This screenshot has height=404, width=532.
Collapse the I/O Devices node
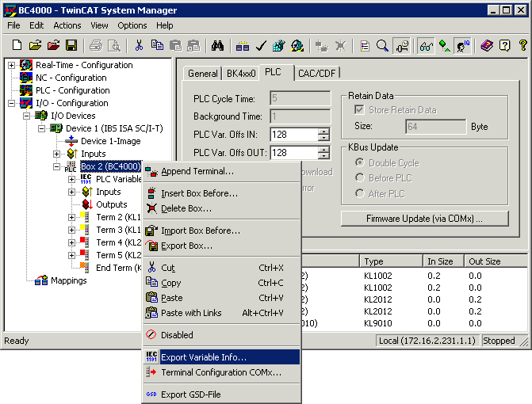pos(26,116)
